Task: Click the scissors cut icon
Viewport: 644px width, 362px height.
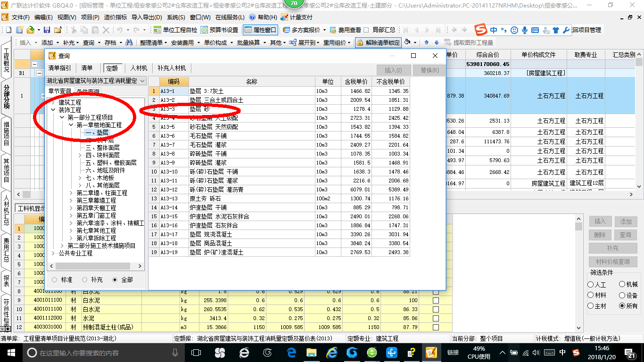Action: (x=73, y=30)
